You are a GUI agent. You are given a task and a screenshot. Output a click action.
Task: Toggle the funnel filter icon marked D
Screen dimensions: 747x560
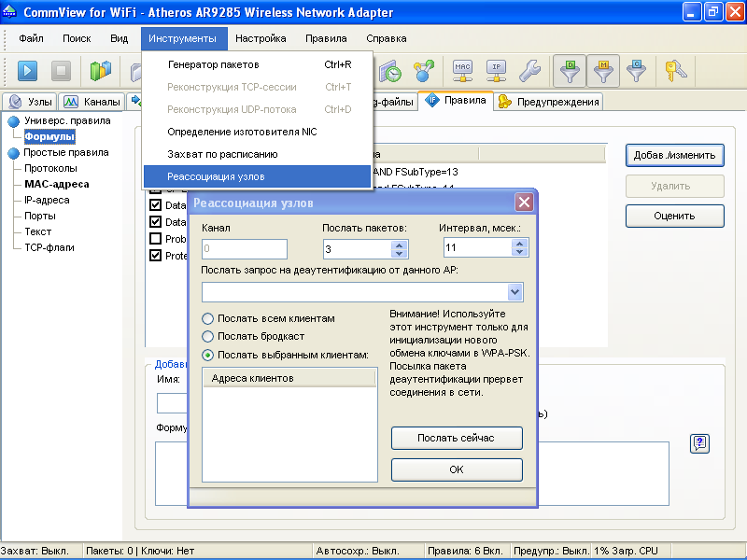pos(570,71)
